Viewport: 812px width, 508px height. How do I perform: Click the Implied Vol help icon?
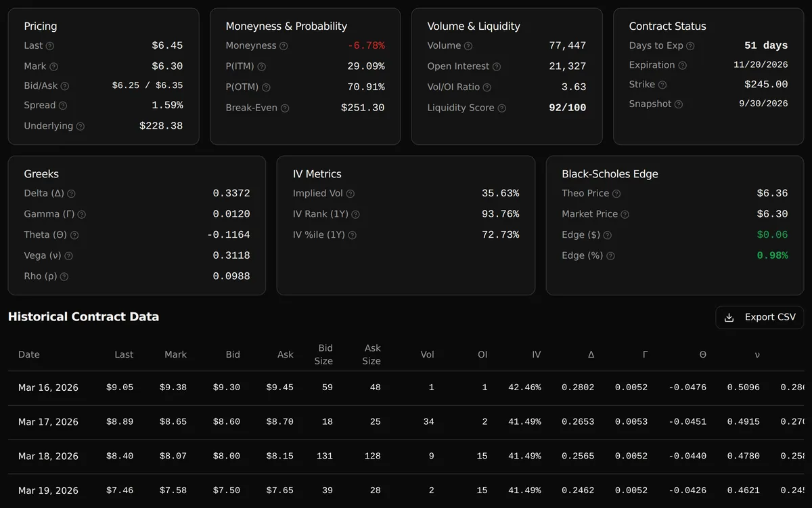coord(351,194)
